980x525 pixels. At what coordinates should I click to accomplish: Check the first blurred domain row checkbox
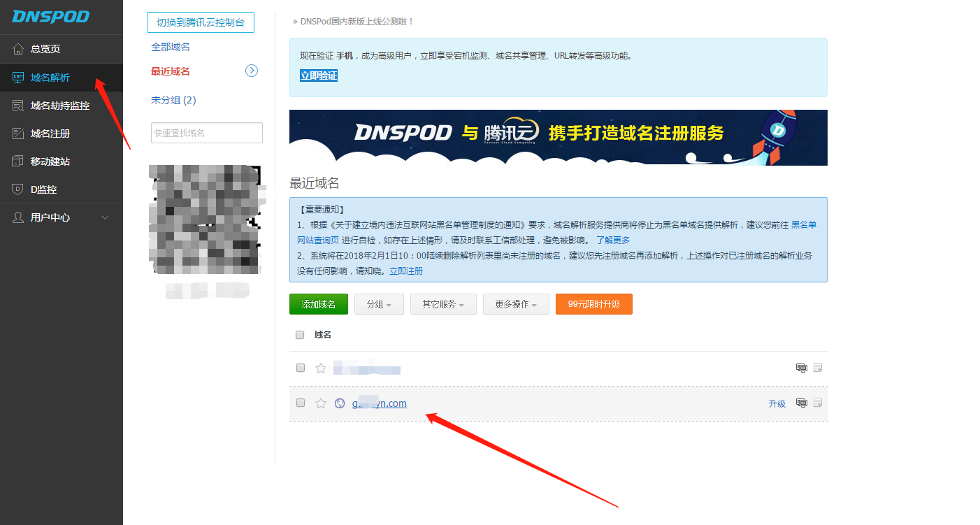point(301,368)
